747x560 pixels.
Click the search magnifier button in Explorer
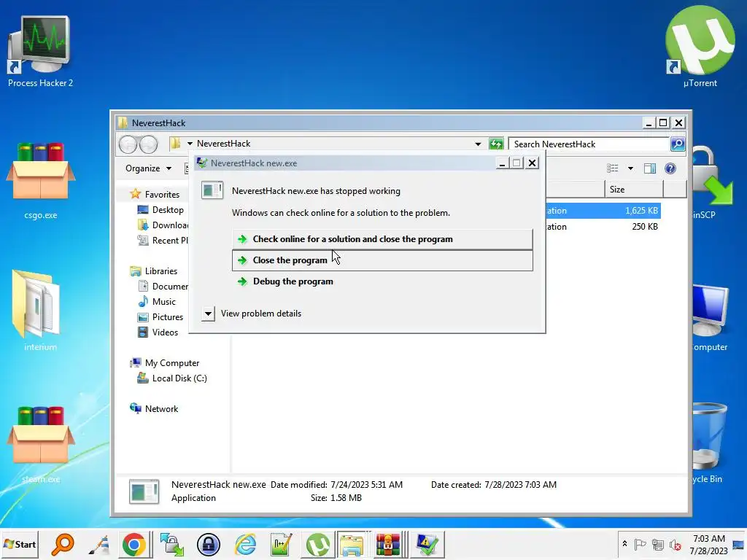(678, 144)
